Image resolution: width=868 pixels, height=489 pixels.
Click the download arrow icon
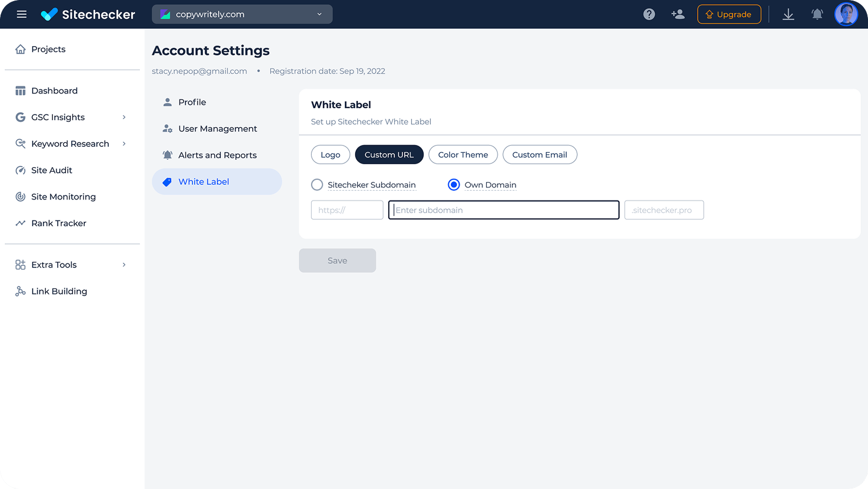(788, 14)
